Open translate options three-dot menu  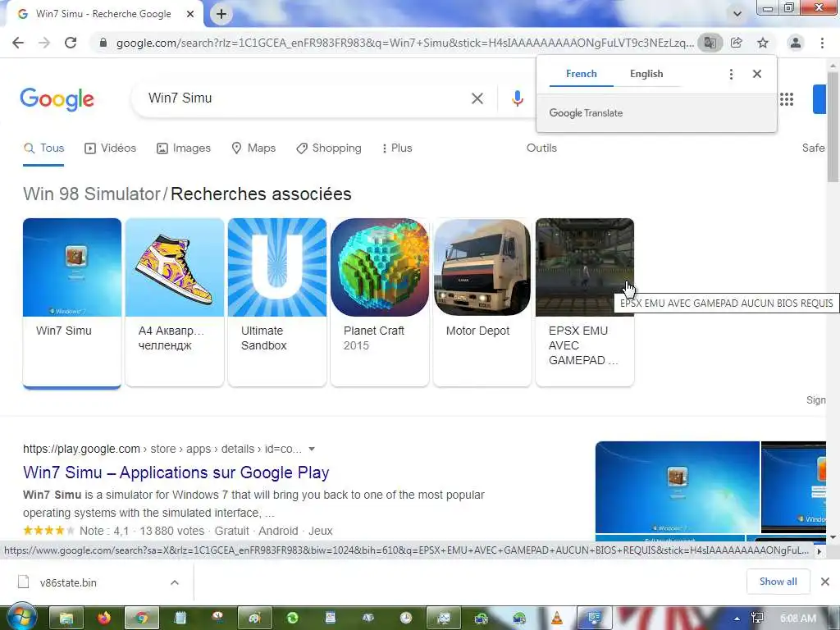[731, 74]
